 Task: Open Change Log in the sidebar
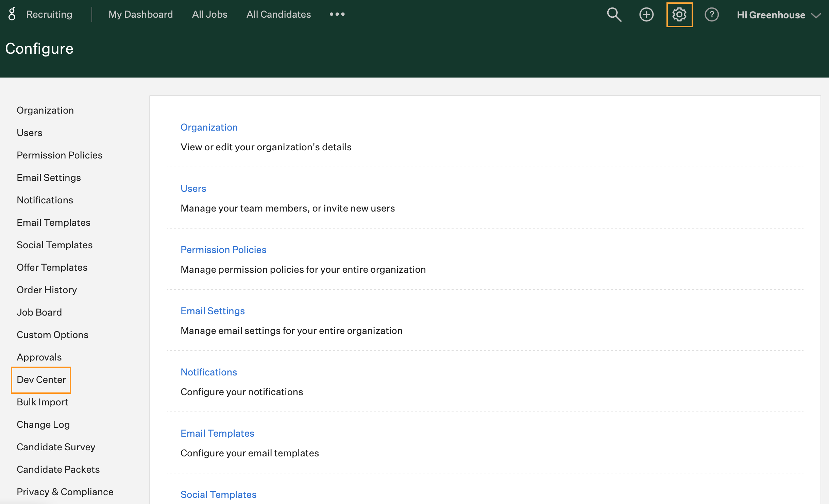pos(43,424)
